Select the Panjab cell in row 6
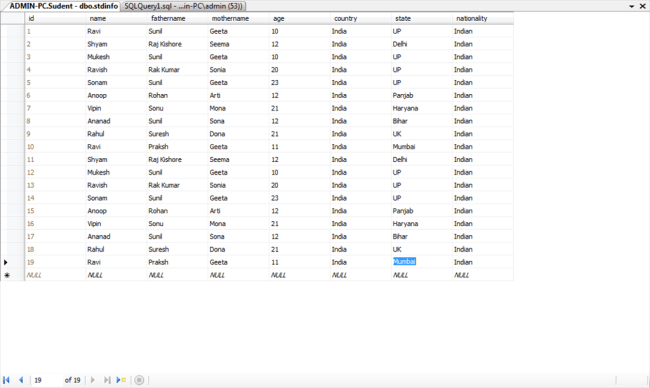Image resolution: width=650 pixels, height=388 pixels. pos(422,95)
